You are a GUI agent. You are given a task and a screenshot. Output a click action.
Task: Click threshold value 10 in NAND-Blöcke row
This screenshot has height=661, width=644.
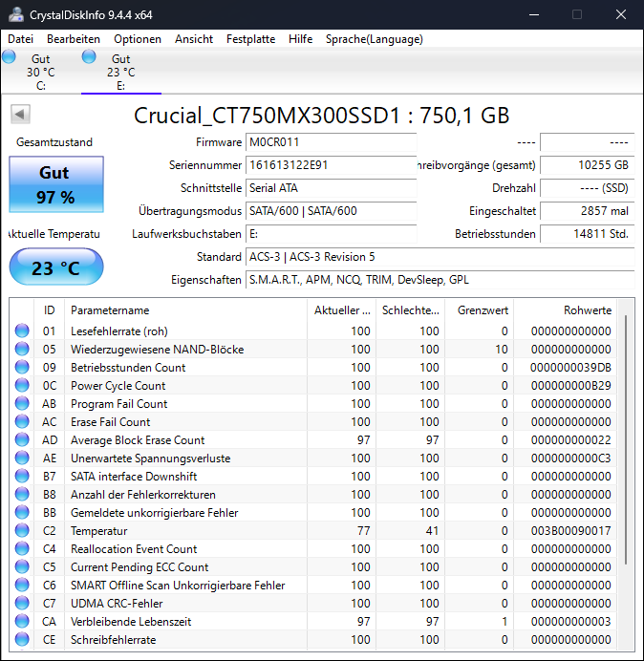point(502,350)
